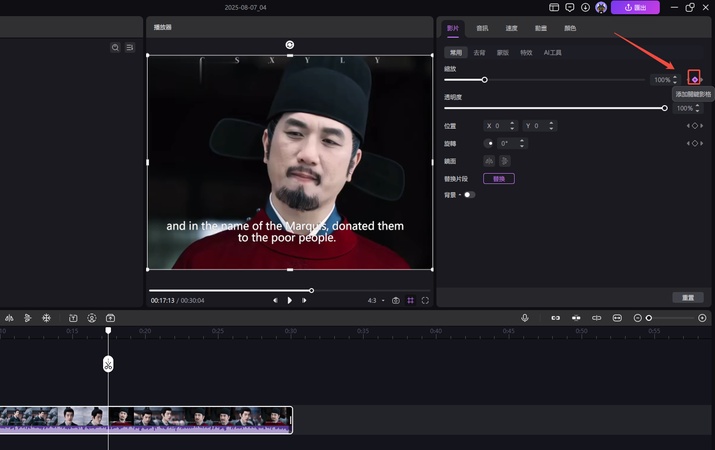
Task: Select the 常用 sub-tab
Action: 456,52
